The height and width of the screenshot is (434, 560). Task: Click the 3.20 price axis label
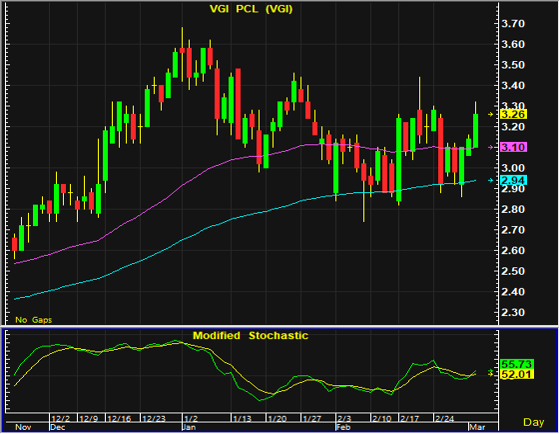coord(513,127)
